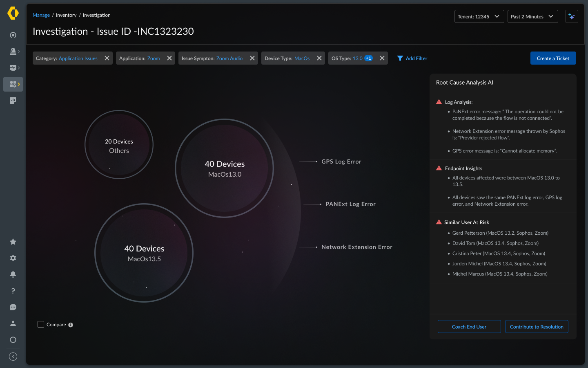Click the info icon beside Compare
This screenshot has height=368, width=588.
[x=71, y=325]
